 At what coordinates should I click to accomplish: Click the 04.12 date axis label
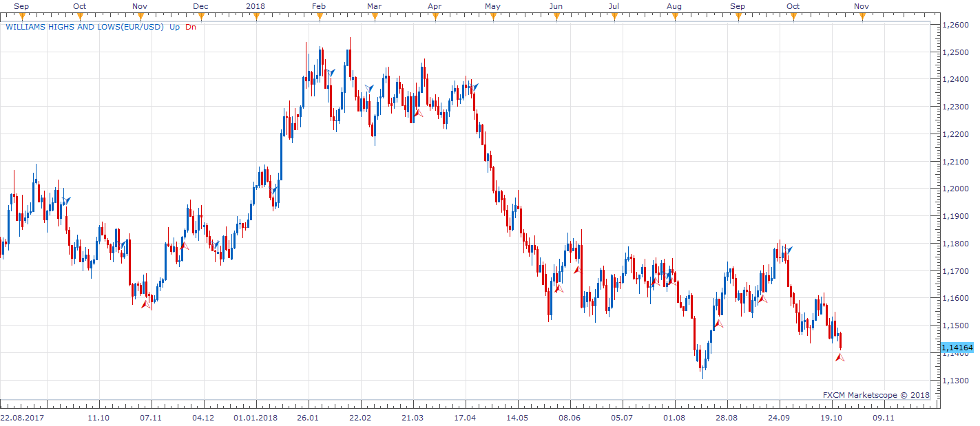tap(203, 418)
